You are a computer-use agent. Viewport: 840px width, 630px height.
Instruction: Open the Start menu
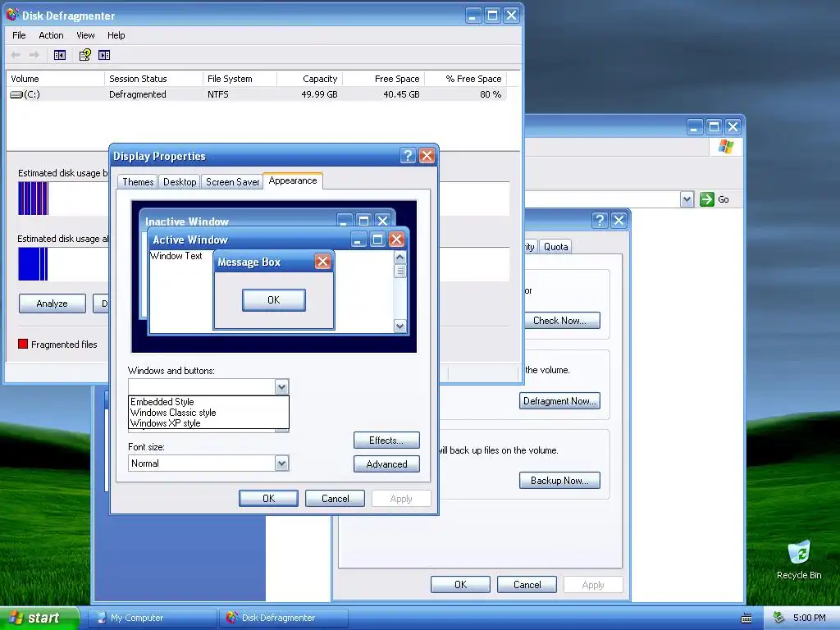click(x=39, y=618)
